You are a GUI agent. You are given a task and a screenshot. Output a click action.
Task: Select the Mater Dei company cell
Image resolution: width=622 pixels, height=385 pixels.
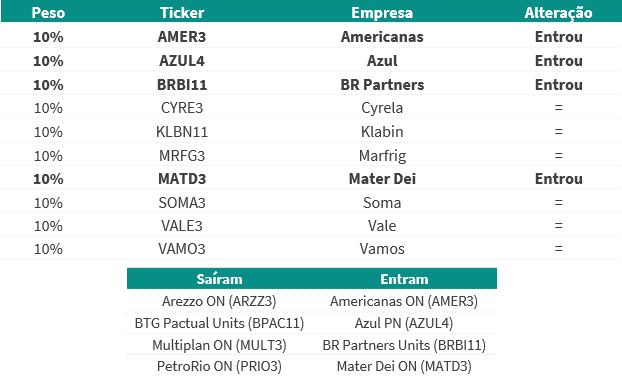click(382, 179)
